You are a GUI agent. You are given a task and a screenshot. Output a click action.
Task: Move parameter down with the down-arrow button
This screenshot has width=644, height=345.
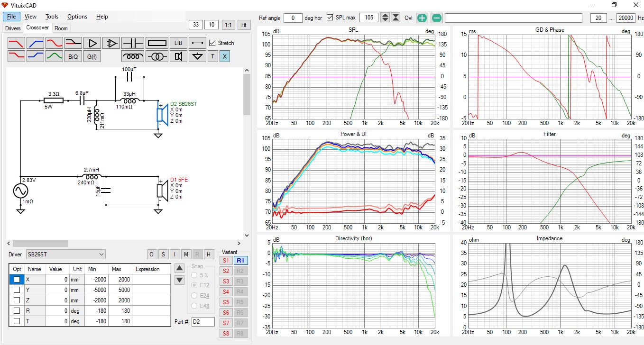pyautogui.click(x=179, y=280)
